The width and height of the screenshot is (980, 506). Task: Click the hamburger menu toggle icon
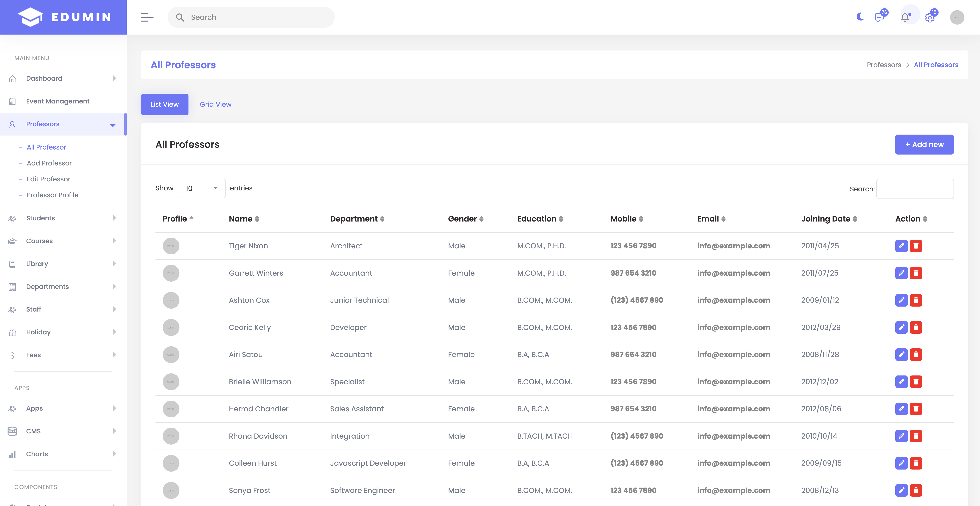click(x=147, y=17)
